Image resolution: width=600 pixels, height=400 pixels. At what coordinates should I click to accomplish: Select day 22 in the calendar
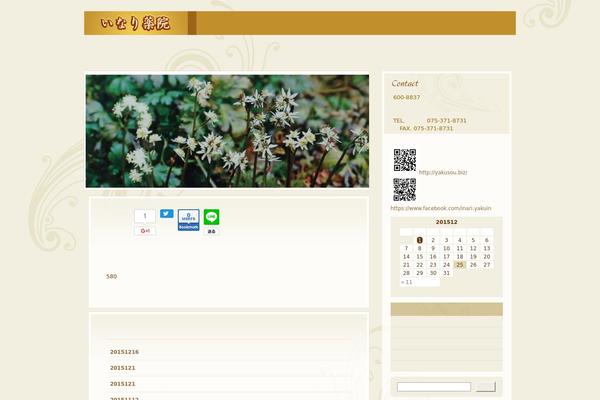click(x=419, y=265)
